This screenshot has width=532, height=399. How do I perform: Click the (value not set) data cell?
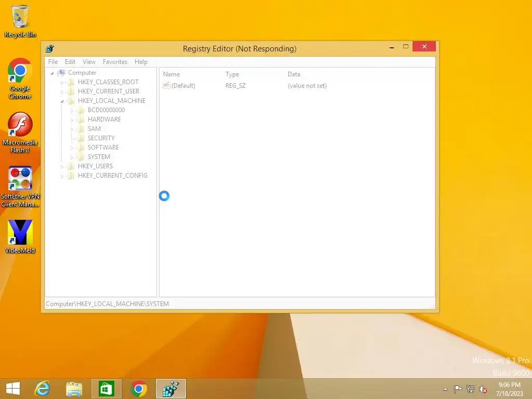307,86
